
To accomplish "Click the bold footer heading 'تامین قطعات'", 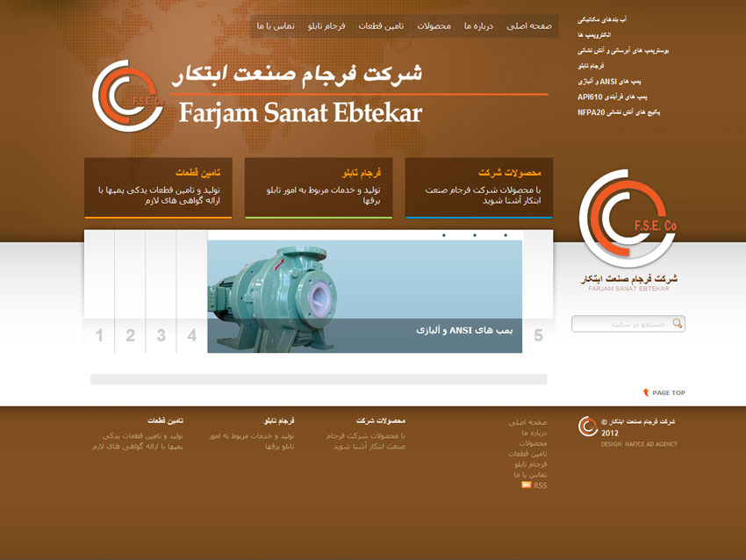I will pyautogui.click(x=165, y=421).
